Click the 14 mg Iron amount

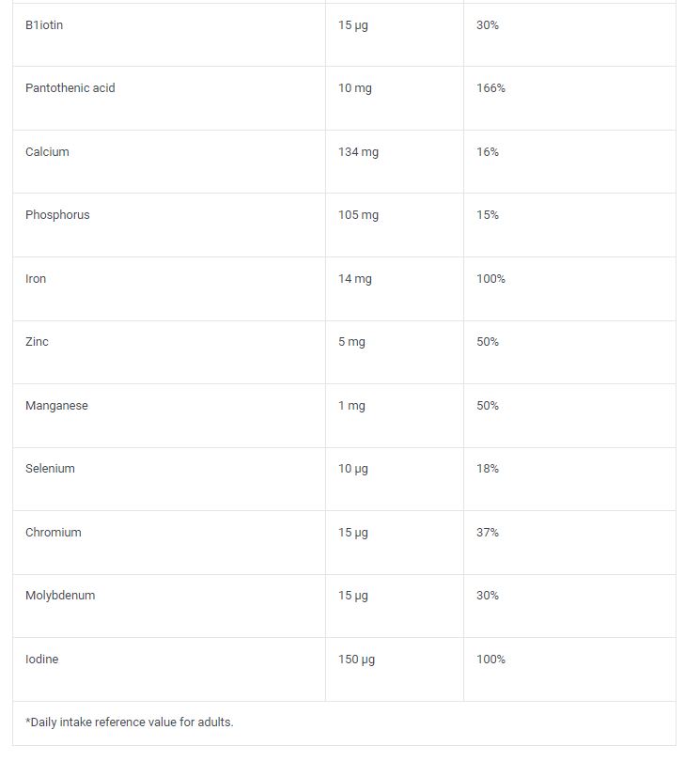click(x=355, y=279)
